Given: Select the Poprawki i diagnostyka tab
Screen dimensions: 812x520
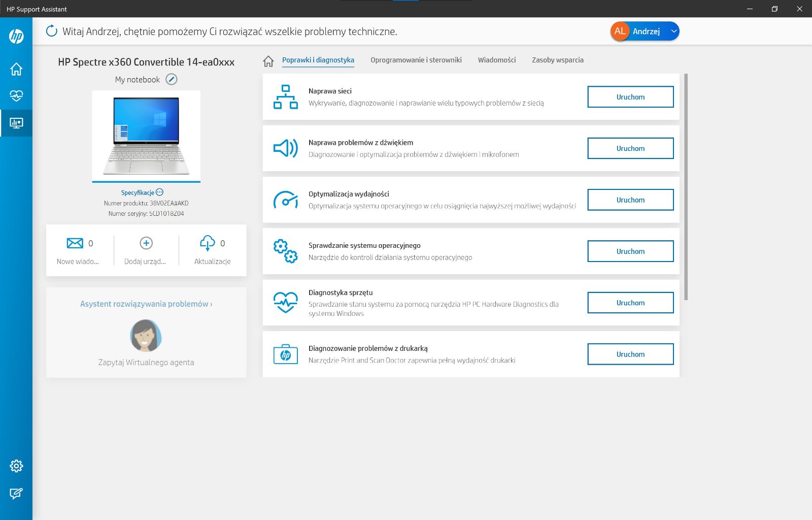Looking at the screenshot, I should [x=318, y=60].
